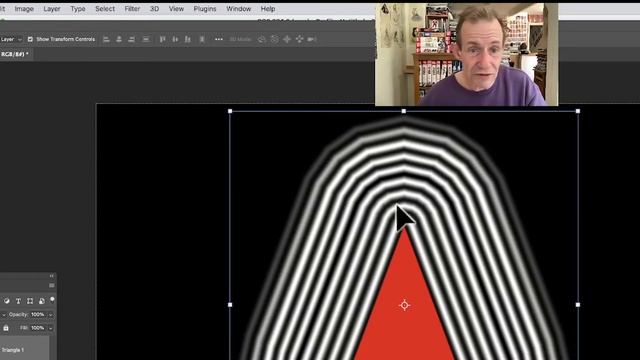Select the 3D Scale camera icon
The height and width of the screenshot is (360, 640).
click(x=312, y=39)
